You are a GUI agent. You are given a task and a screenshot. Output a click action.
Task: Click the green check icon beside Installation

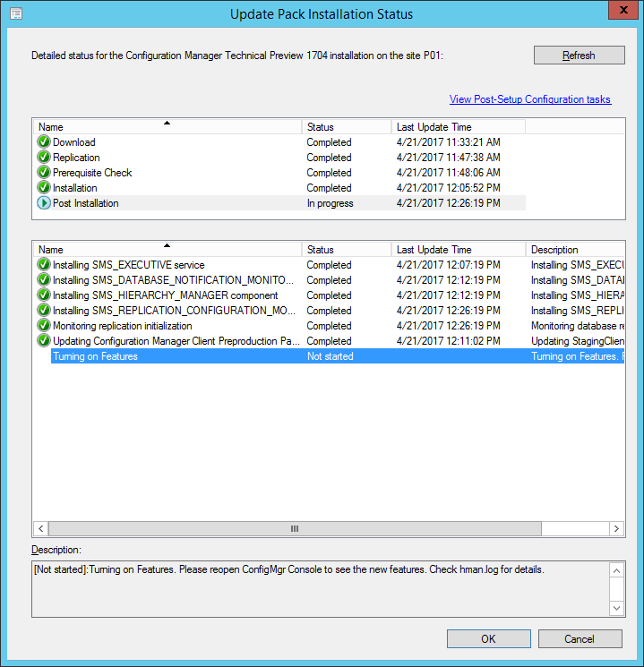43,188
